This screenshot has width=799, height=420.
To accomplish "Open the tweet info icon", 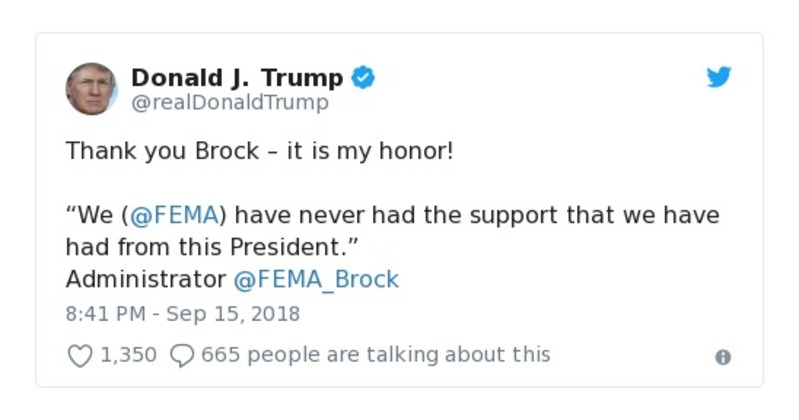I will 723,357.
